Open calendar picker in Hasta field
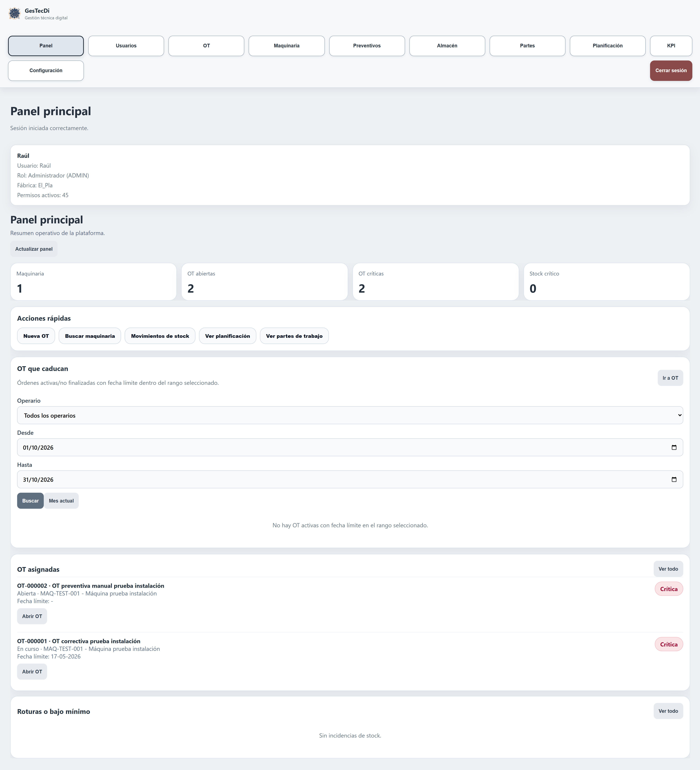The image size is (700, 770). tap(674, 479)
